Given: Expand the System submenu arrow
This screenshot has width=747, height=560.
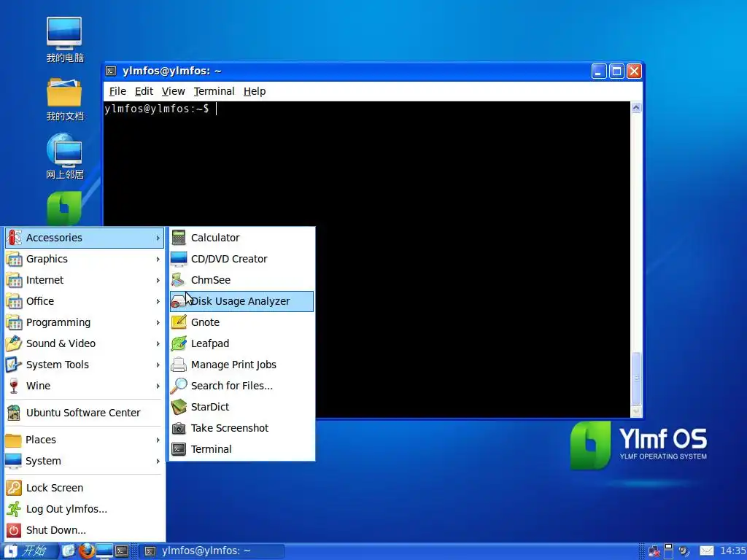Looking at the screenshot, I should pos(158,461).
